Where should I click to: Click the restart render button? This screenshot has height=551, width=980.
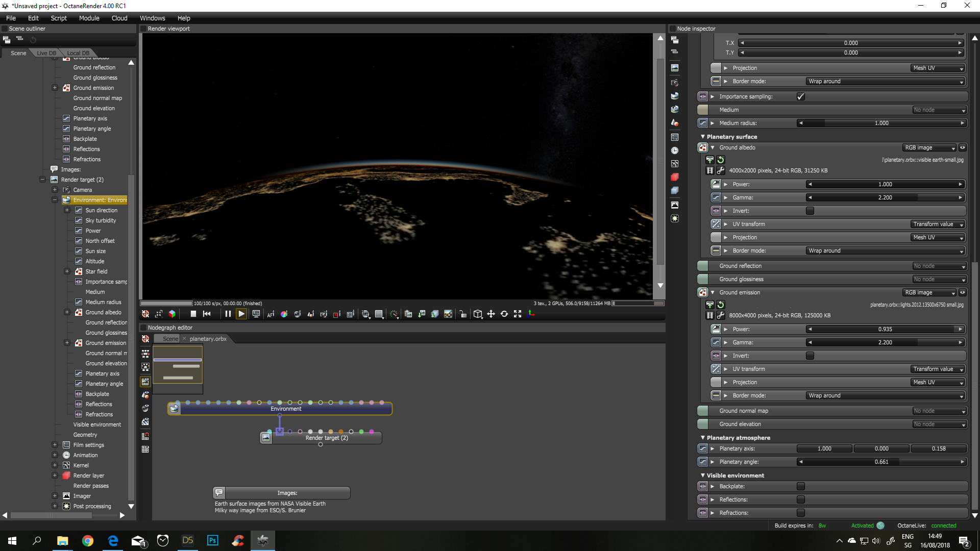pyautogui.click(x=207, y=314)
